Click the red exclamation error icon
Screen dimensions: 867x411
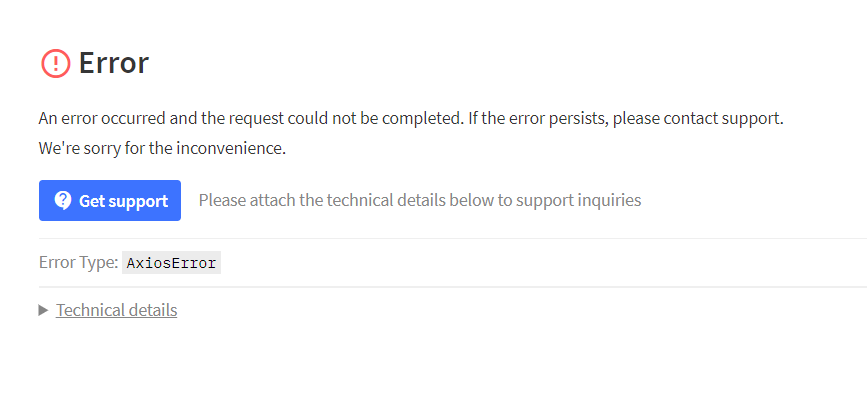[x=56, y=63]
